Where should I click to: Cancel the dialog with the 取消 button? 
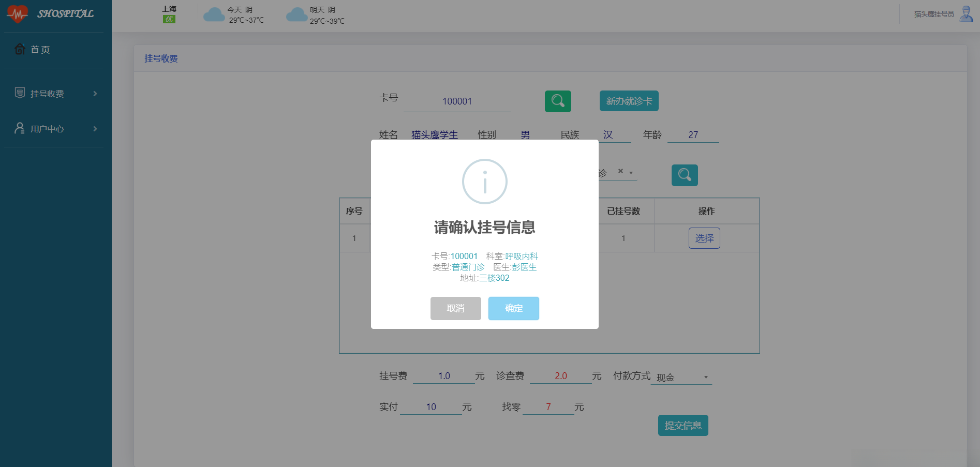(456, 308)
